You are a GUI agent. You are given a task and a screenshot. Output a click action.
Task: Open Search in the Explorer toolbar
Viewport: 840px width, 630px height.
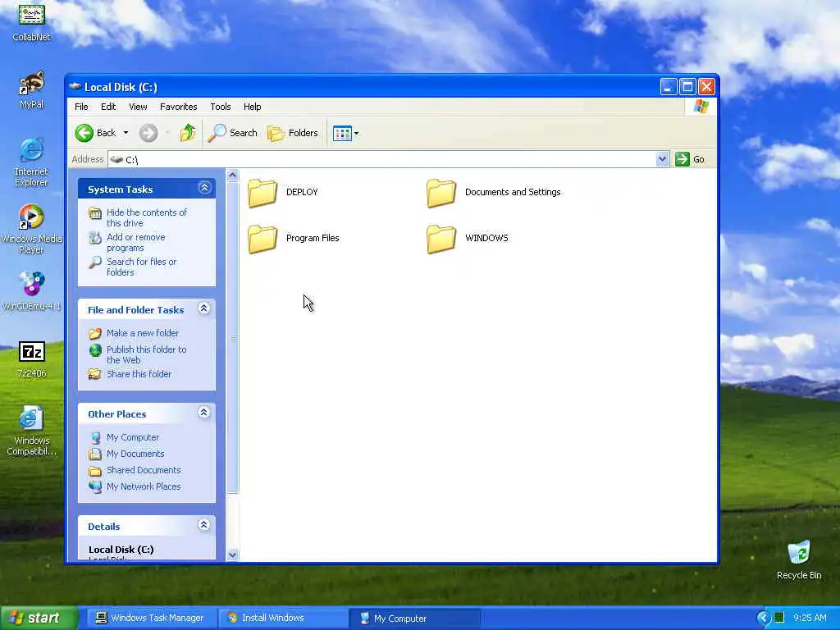232,133
